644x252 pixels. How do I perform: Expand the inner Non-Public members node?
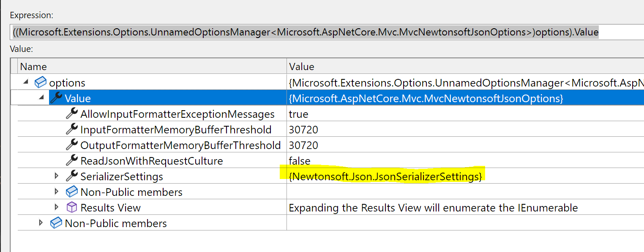[x=57, y=192]
